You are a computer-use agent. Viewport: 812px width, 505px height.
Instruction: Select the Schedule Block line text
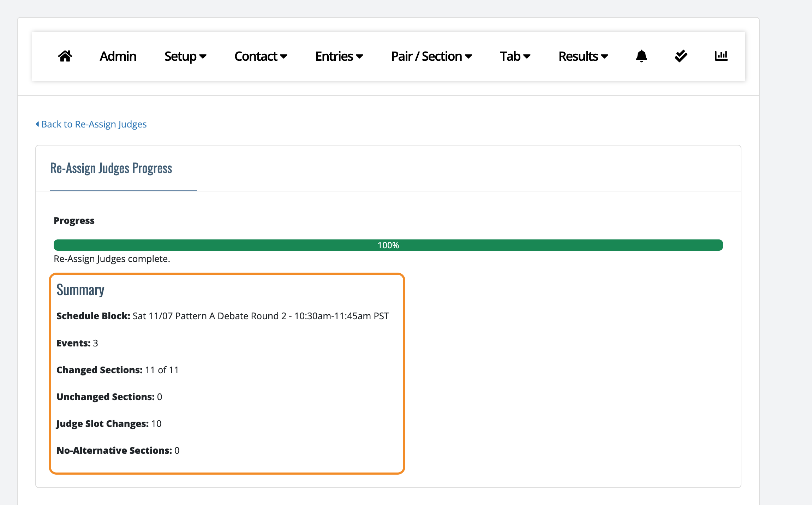[223, 316]
